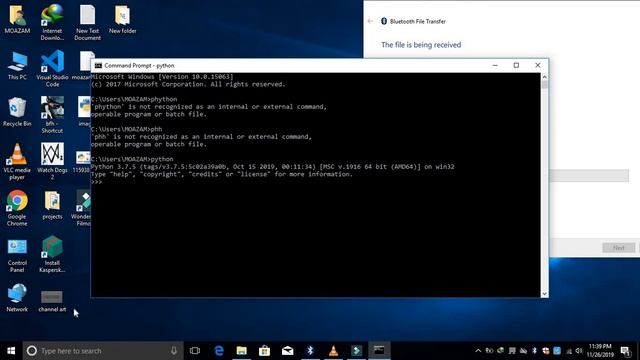Open the Control Panel desktop icon
This screenshot has width=640, height=360.
point(17,255)
